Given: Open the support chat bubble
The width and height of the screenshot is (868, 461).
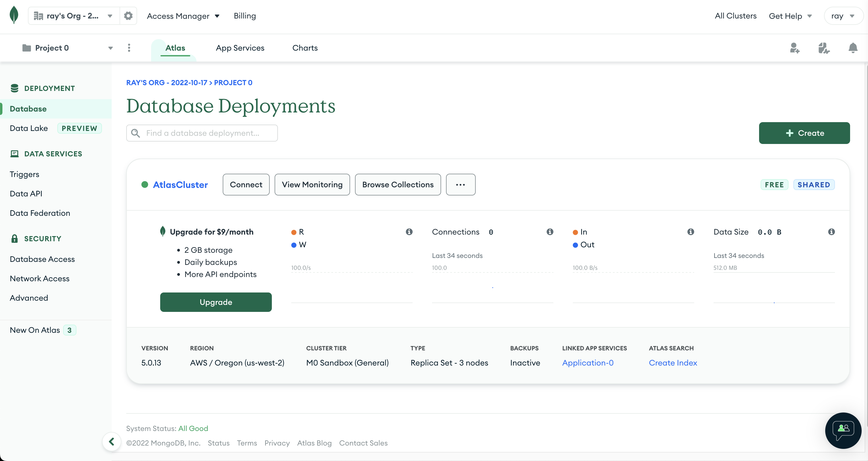Looking at the screenshot, I should tap(843, 430).
